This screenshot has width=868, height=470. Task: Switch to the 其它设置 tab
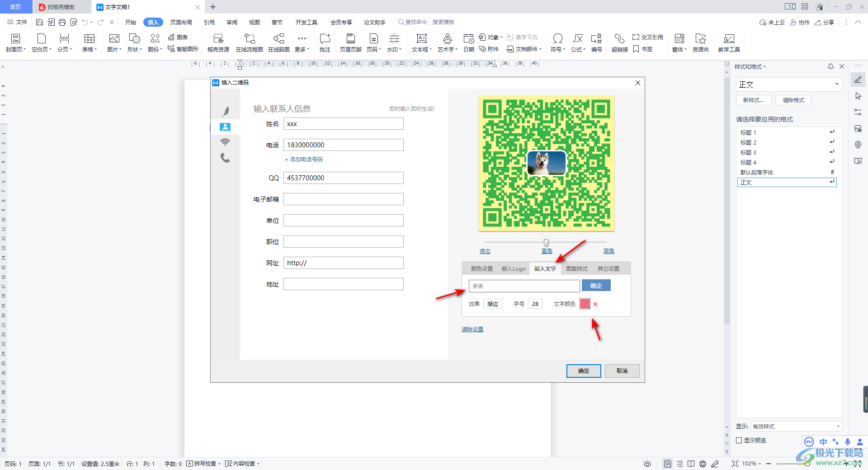point(609,269)
